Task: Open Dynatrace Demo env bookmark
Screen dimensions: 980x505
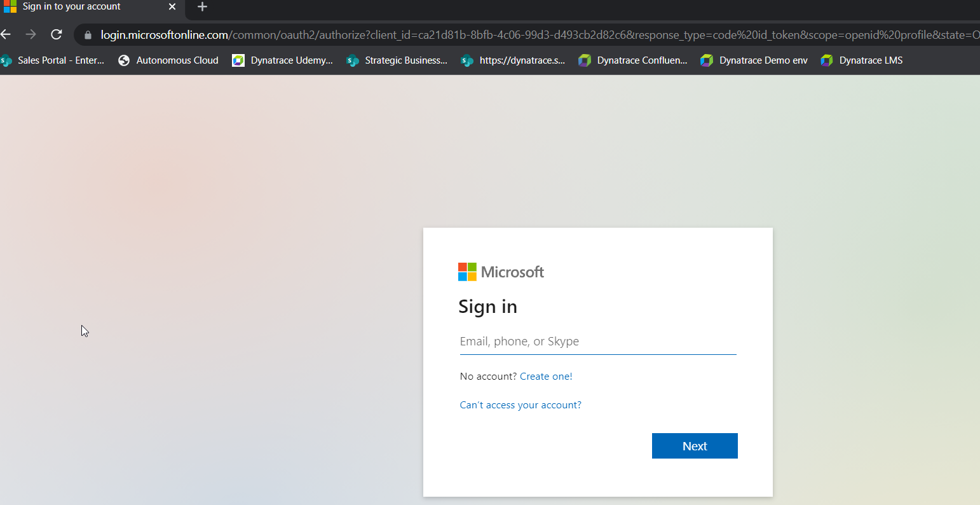Action: click(754, 60)
